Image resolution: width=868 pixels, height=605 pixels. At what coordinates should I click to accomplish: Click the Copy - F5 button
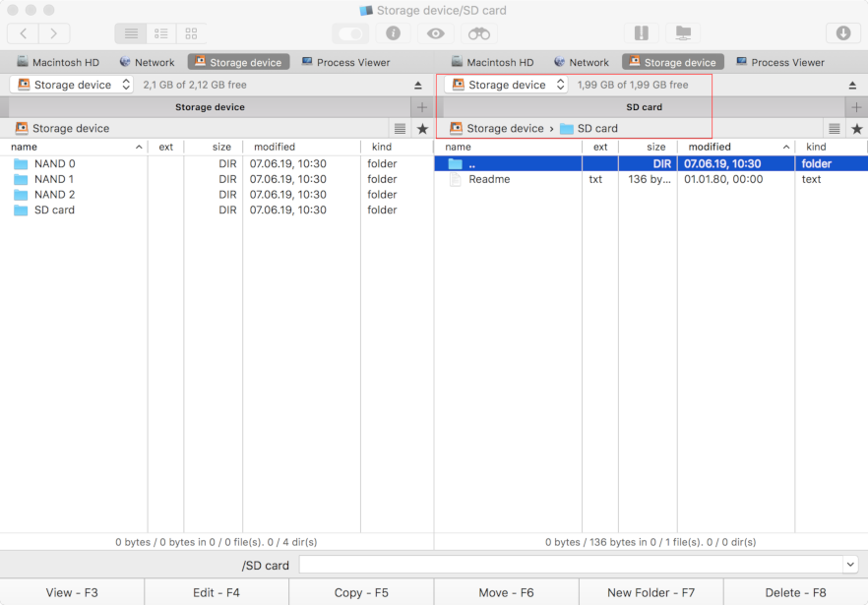[x=361, y=592]
